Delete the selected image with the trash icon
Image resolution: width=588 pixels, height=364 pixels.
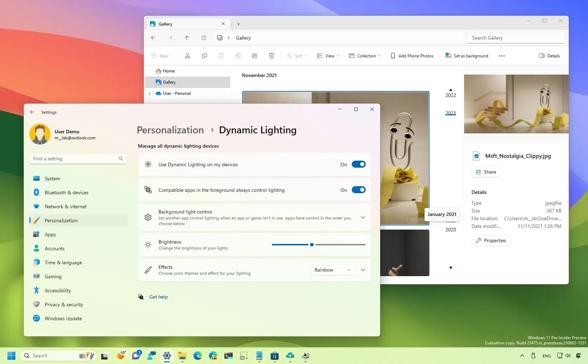tap(271, 56)
